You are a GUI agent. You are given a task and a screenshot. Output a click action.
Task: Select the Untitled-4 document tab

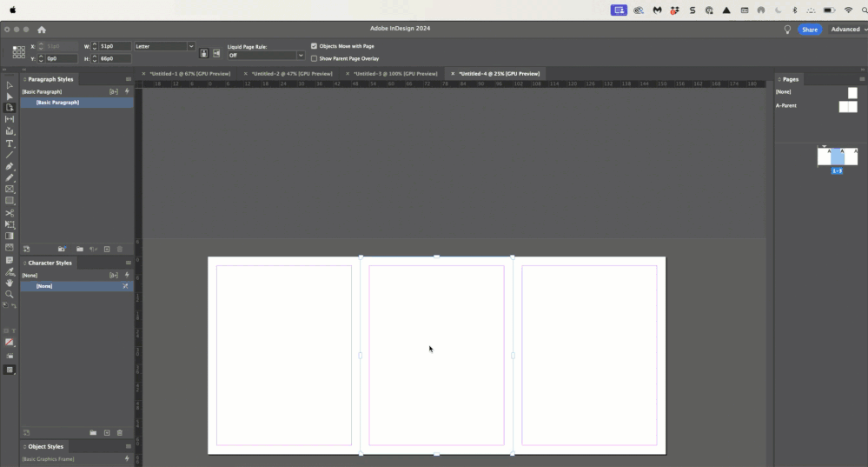coord(499,74)
